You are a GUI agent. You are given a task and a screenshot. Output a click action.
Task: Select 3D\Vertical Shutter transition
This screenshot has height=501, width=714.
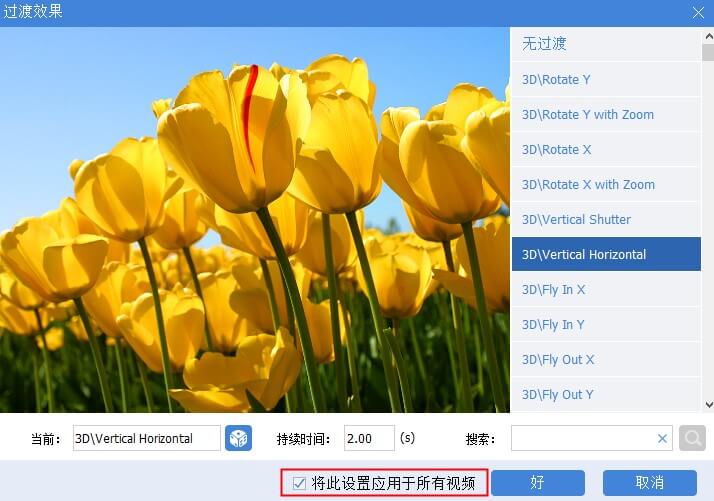[606, 220]
